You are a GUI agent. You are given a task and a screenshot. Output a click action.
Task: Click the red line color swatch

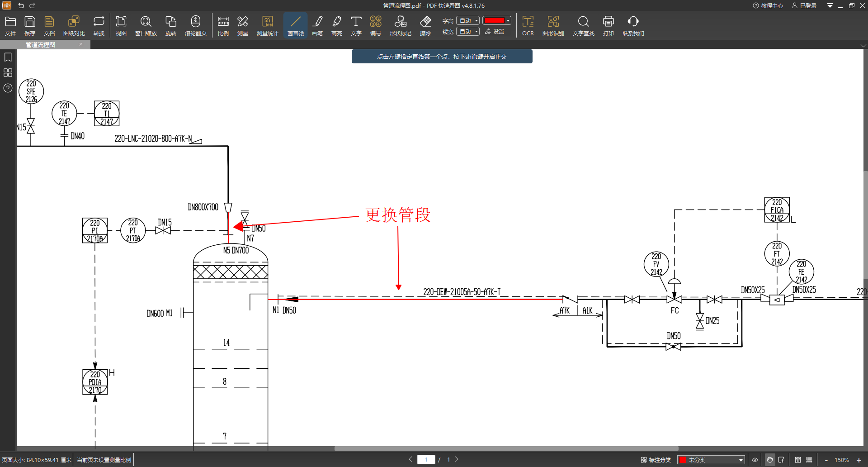click(494, 21)
